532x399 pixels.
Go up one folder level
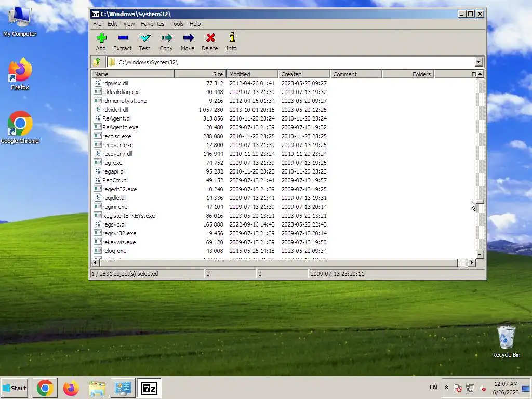(97, 62)
